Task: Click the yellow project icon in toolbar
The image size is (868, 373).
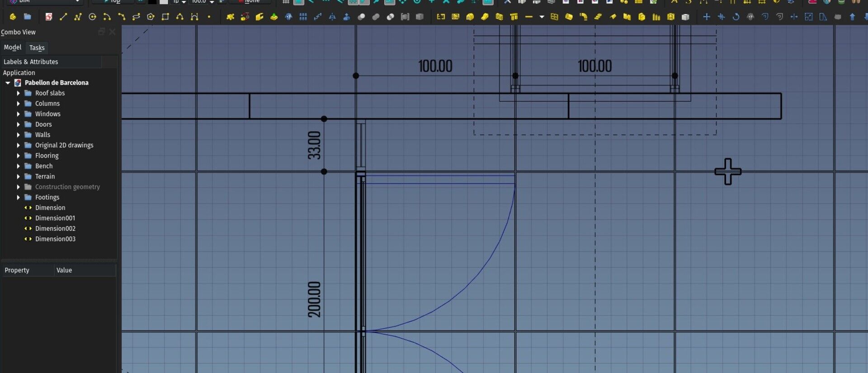Action: (x=13, y=17)
